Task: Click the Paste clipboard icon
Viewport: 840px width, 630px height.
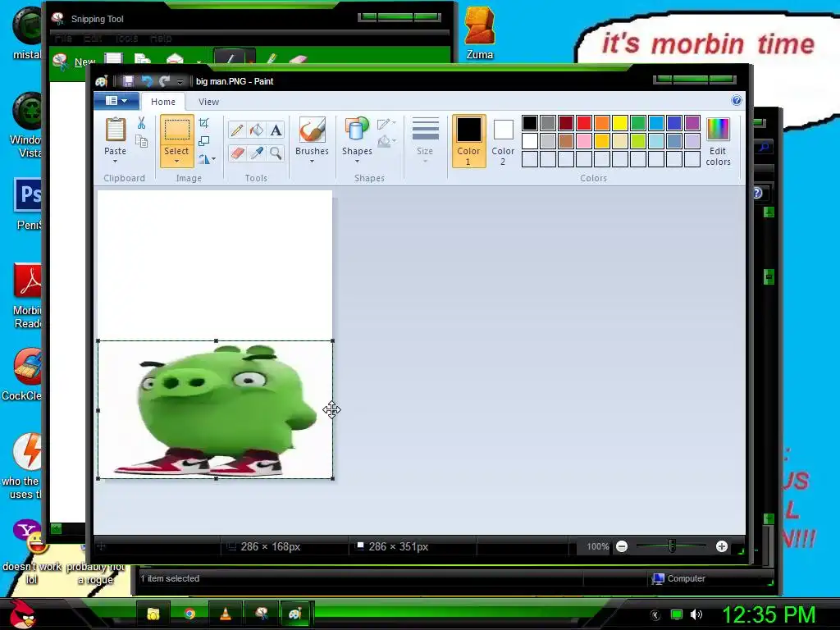Action: tap(115, 129)
